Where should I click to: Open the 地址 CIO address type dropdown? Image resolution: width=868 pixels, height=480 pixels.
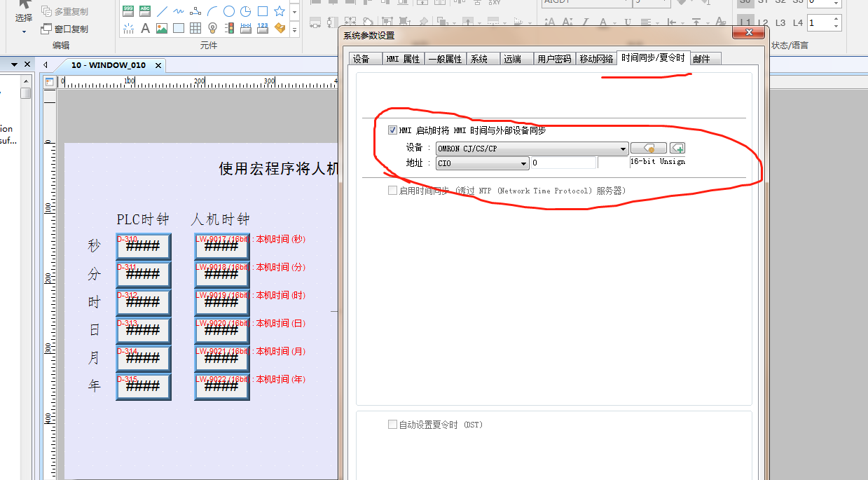tap(523, 163)
